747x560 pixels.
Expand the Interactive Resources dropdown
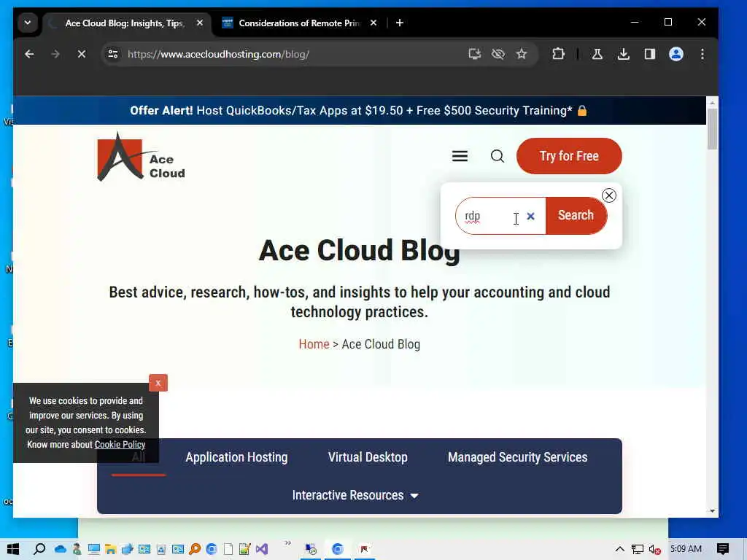point(355,495)
